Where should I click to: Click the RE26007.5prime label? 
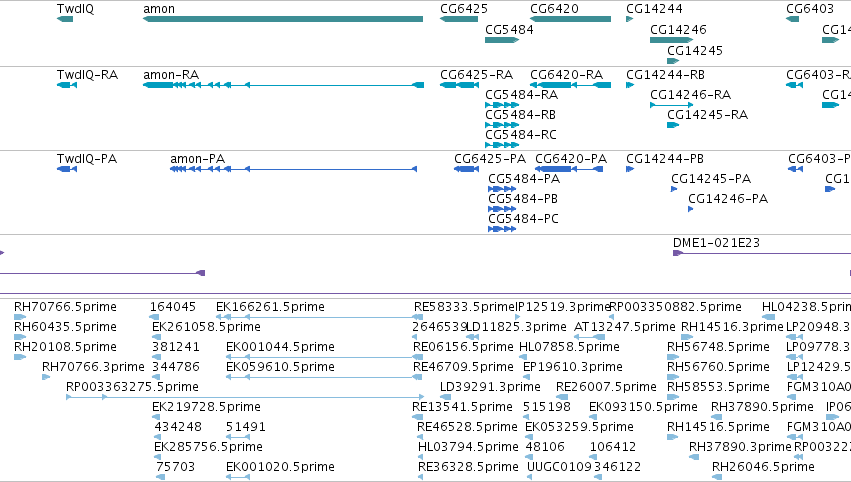pyautogui.click(x=606, y=388)
